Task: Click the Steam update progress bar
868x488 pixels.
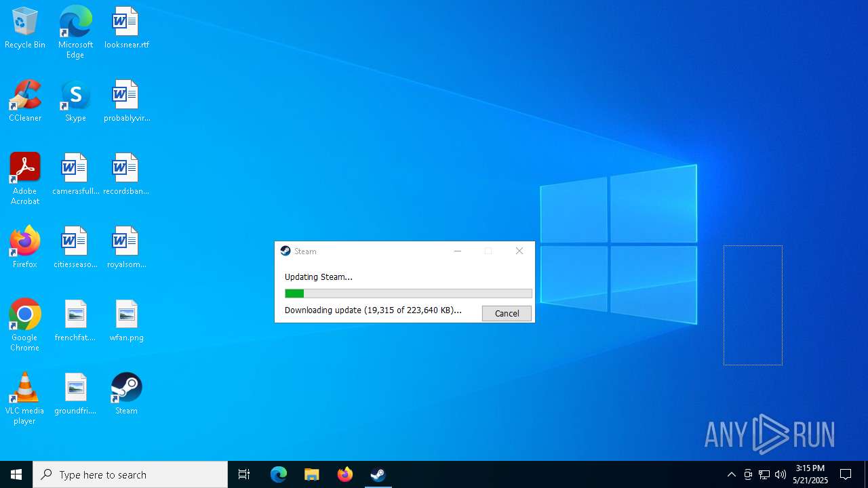Action: click(x=408, y=293)
